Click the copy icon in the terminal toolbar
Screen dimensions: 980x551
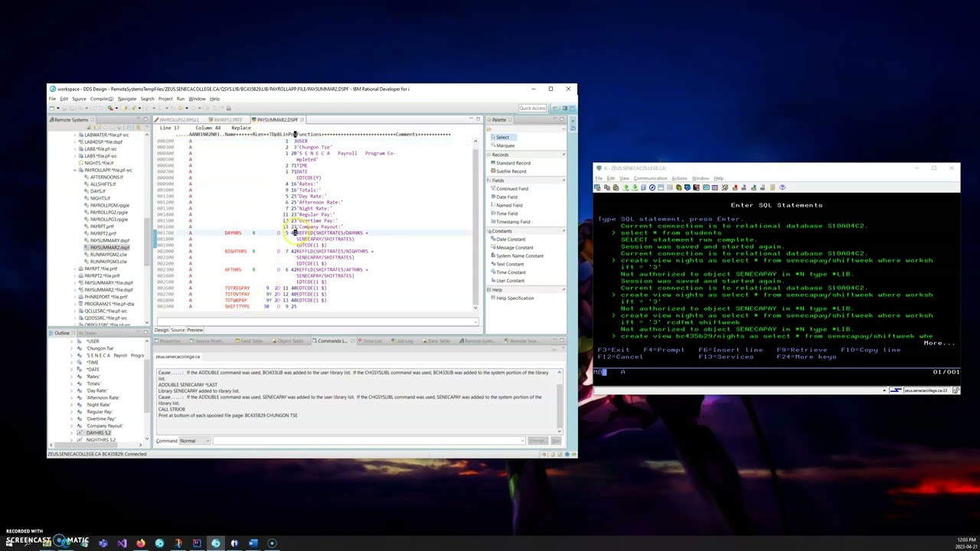(607, 187)
